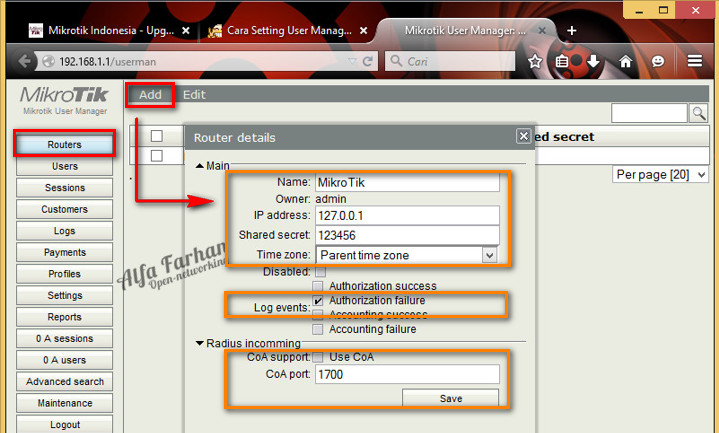Image resolution: width=719 pixels, height=433 pixels.
Task: Click the globe icon in the address bar
Action: [48, 61]
